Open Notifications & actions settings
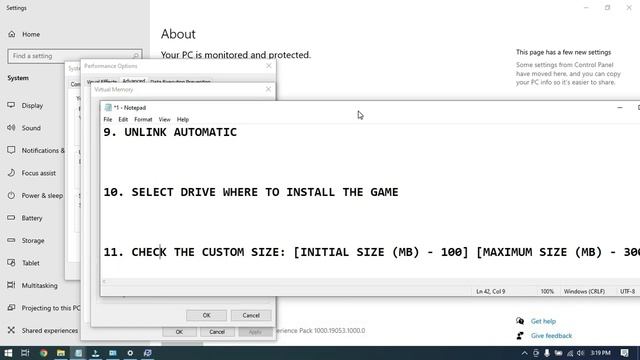Screen dimensions: 640x360 [36, 150]
